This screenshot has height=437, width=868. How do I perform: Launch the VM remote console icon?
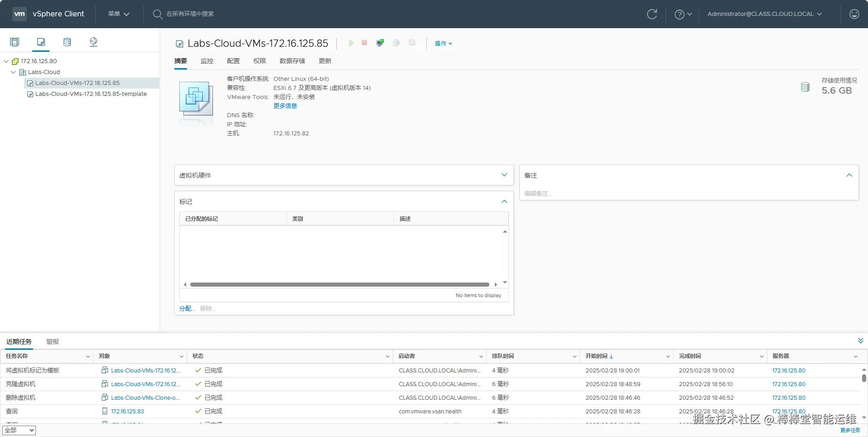pos(380,43)
